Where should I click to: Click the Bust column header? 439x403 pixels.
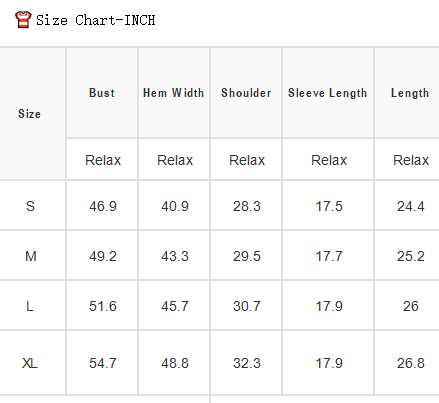point(102,93)
